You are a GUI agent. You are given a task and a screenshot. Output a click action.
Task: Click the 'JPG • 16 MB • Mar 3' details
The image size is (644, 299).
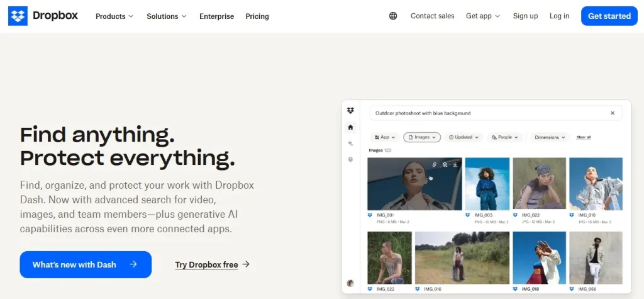pyautogui.click(x=595, y=222)
